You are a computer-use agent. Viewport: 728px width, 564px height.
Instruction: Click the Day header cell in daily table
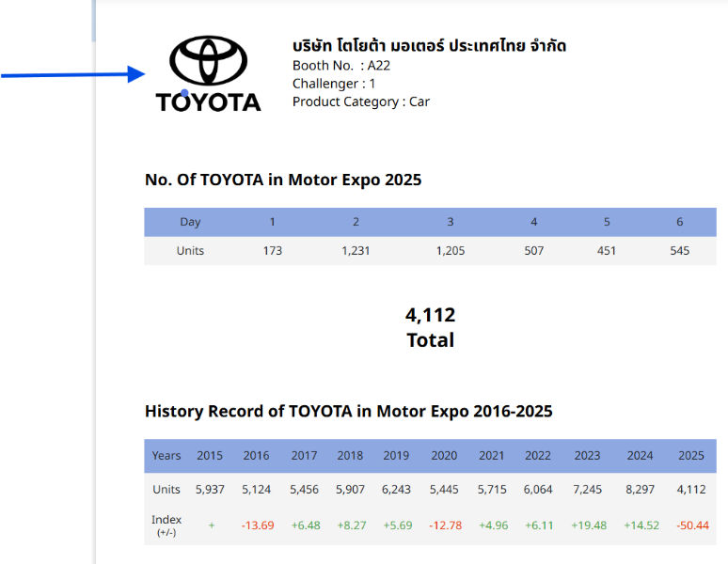[x=190, y=222]
